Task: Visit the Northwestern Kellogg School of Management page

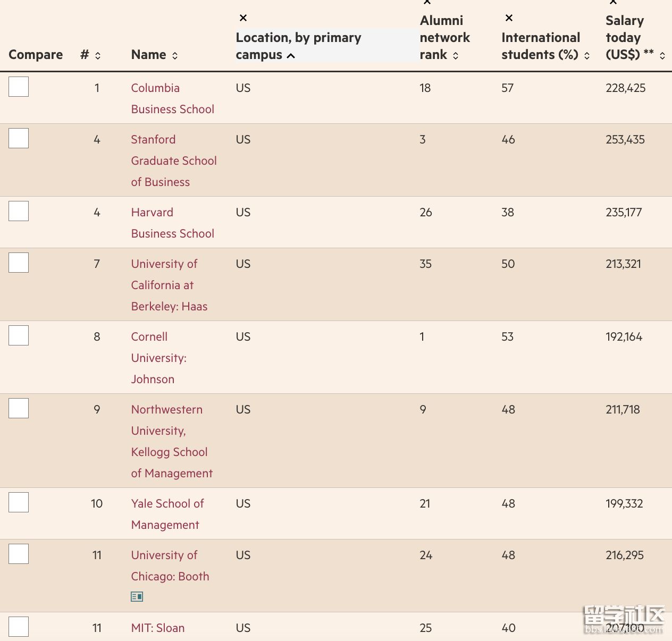Action: point(171,441)
